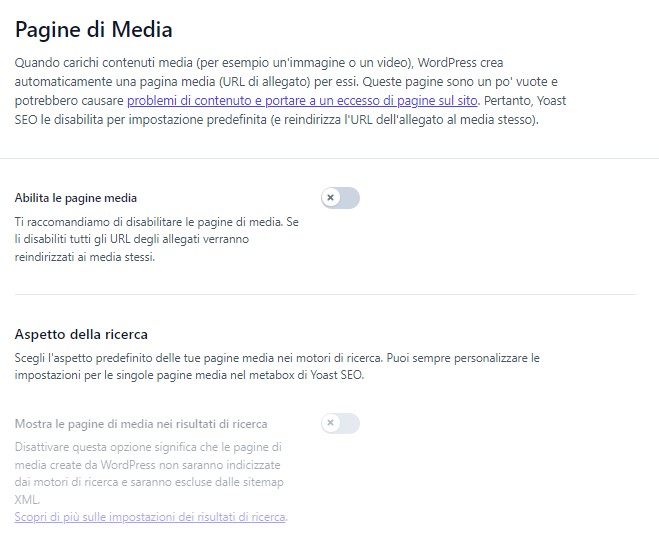Click the 'Disattivare questa opzione significa' description
Screen dimensions: 659x549
pos(149,473)
